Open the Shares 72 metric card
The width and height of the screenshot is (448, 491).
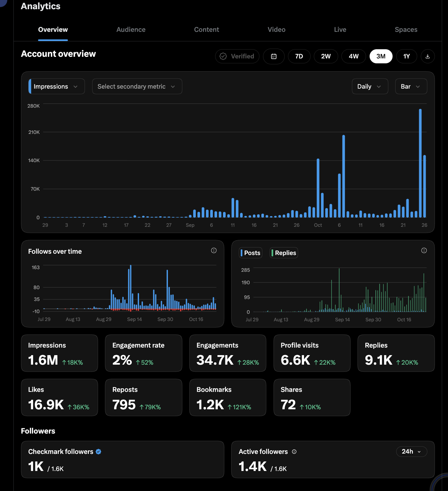(x=312, y=397)
